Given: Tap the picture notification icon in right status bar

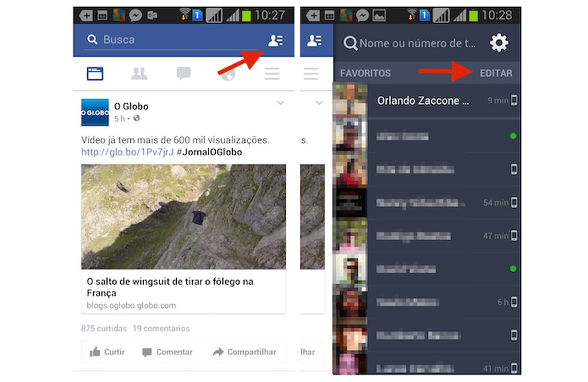Looking at the screenshot, I should (379, 16).
